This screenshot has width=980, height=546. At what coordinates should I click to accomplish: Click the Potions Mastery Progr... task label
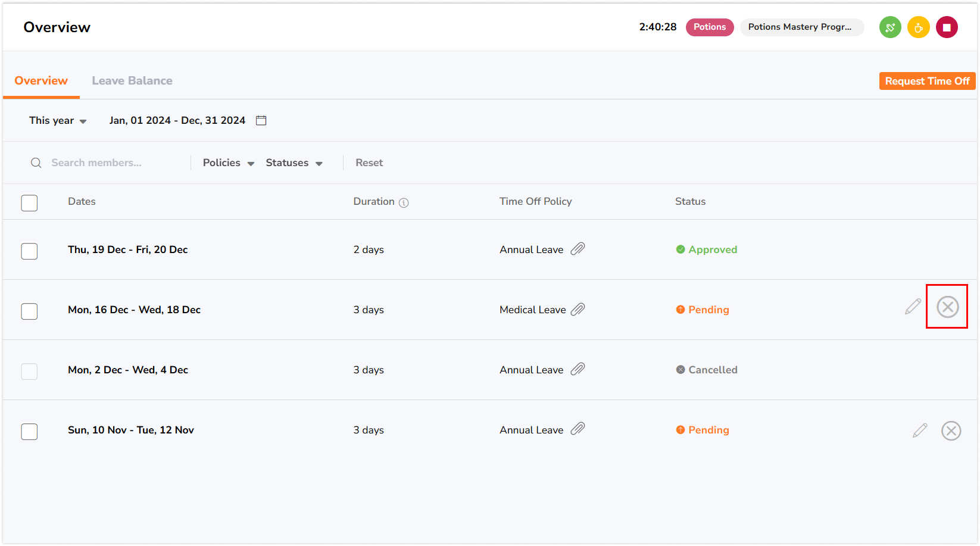coord(801,27)
